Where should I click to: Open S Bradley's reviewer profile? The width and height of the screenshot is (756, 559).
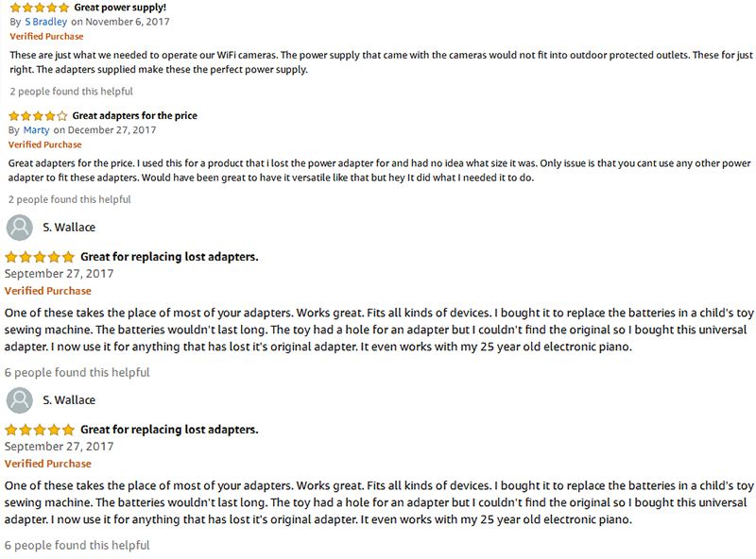coord(45,22)
